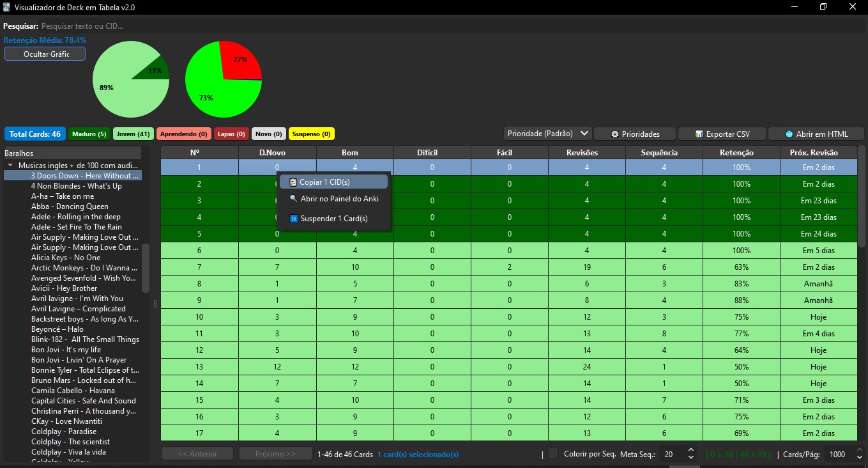Click the red slice of the pie chart

(239, 59)
